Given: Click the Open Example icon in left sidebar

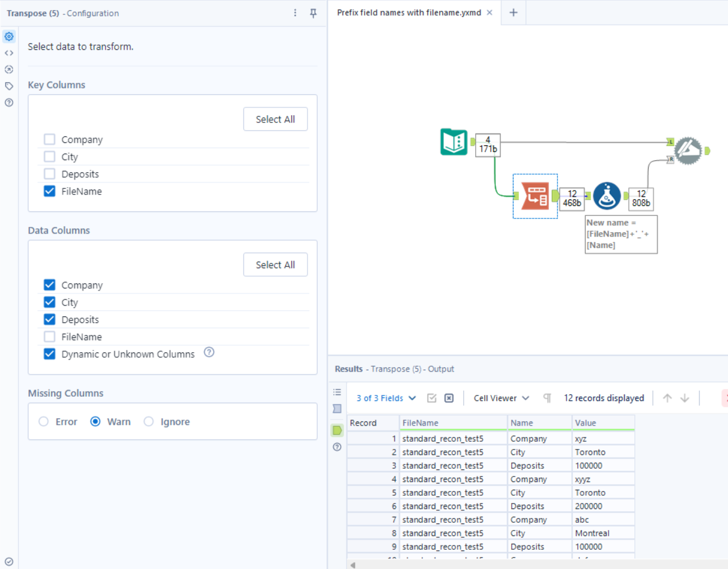Looking at the screenshot, I should [8, 69].
